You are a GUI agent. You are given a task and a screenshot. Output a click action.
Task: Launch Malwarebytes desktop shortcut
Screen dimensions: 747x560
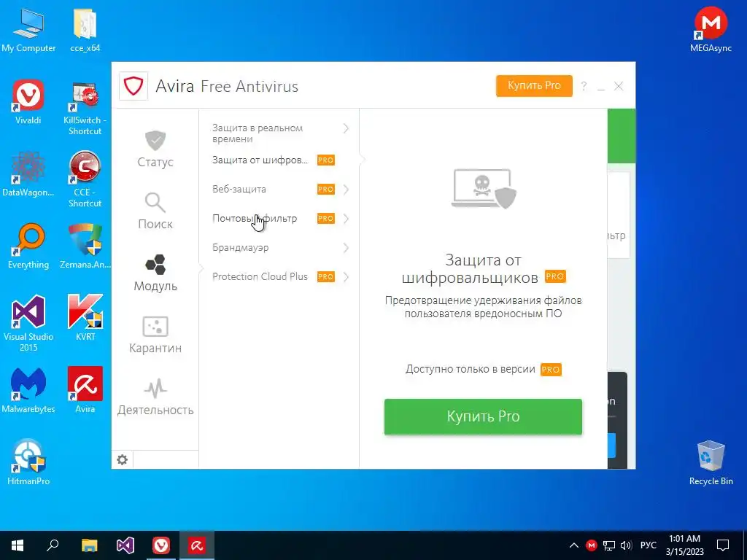[28, 391]
